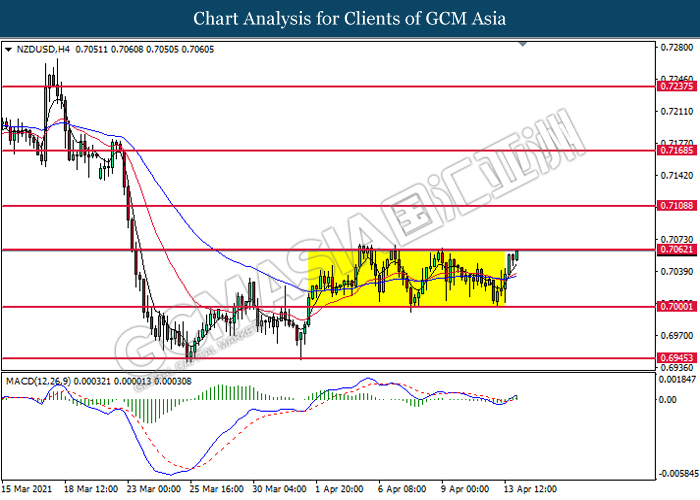Click the small triangle before NZDUSD,H4
This screenshot has width=700, height=500.
9,48
